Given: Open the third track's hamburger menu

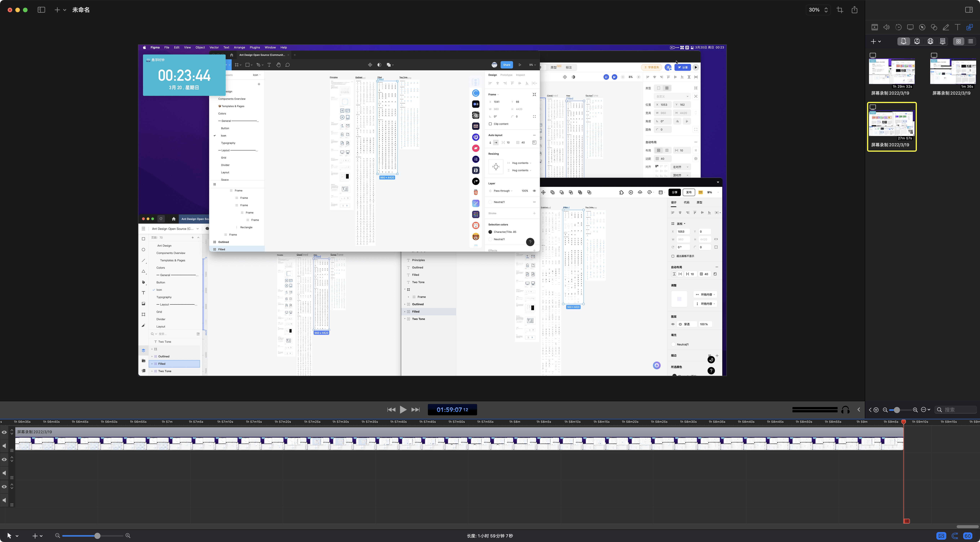Looking at the screenshot, I should (x=12, y=505).
